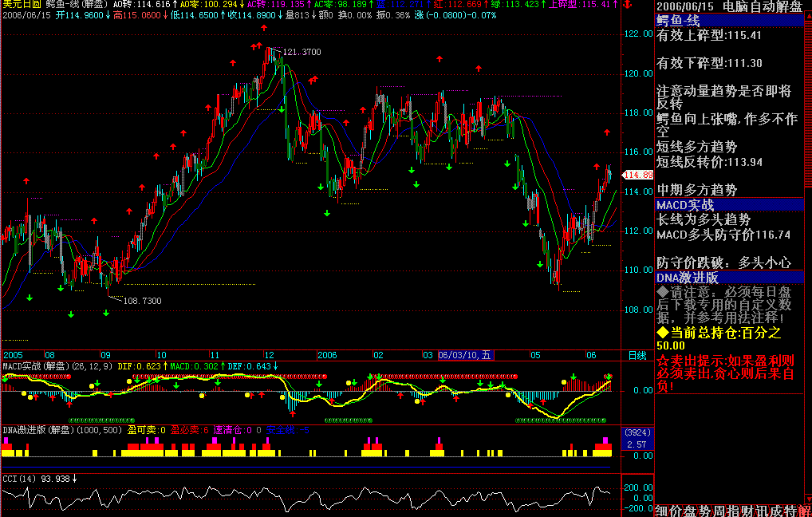812x517 pixels.
Task: Open the 细 tab at bottom right
Action: pyautogui.click(x=661, y=511)
